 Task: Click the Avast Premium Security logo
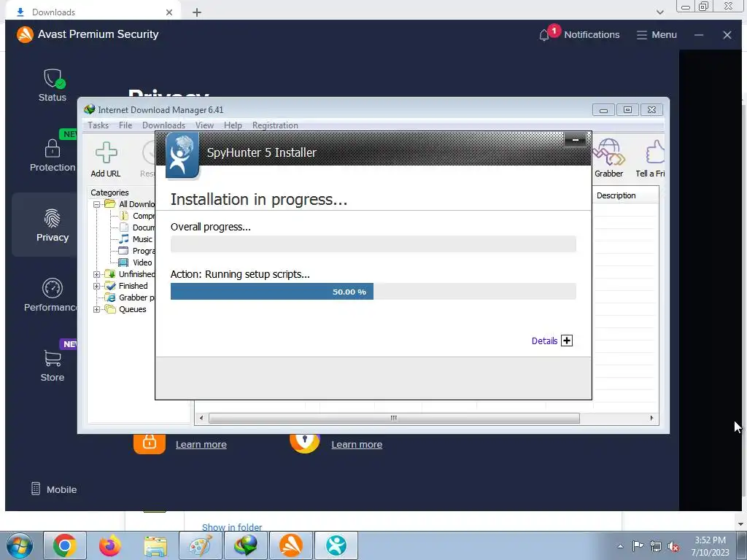[x=25, y=34]
